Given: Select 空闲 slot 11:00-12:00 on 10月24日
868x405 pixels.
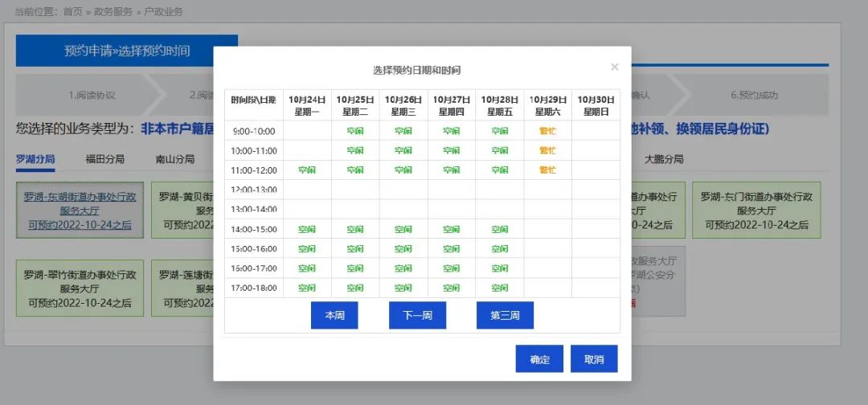Looking at the screenshot, I should 307,170.
